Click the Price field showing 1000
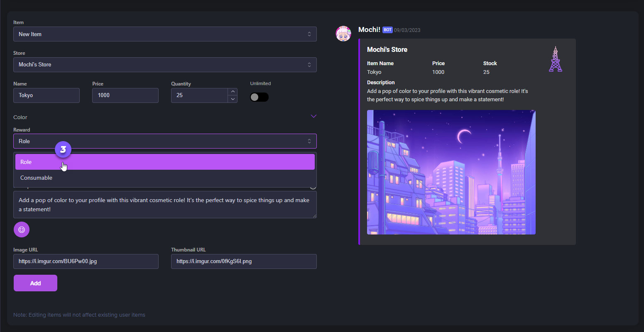This screenshot has width=644, height=332. pyautogui.click(x=125, y=95)
